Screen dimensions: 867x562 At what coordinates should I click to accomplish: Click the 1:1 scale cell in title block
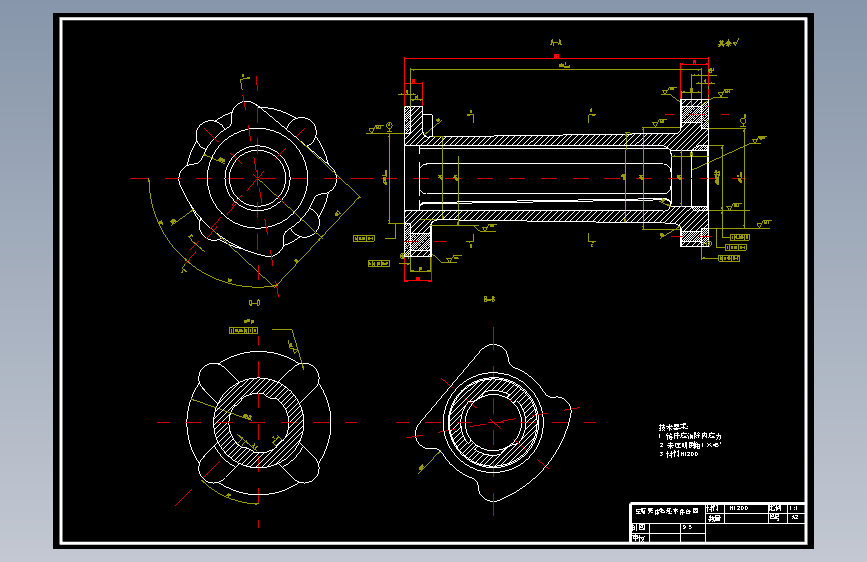[795, 508]
